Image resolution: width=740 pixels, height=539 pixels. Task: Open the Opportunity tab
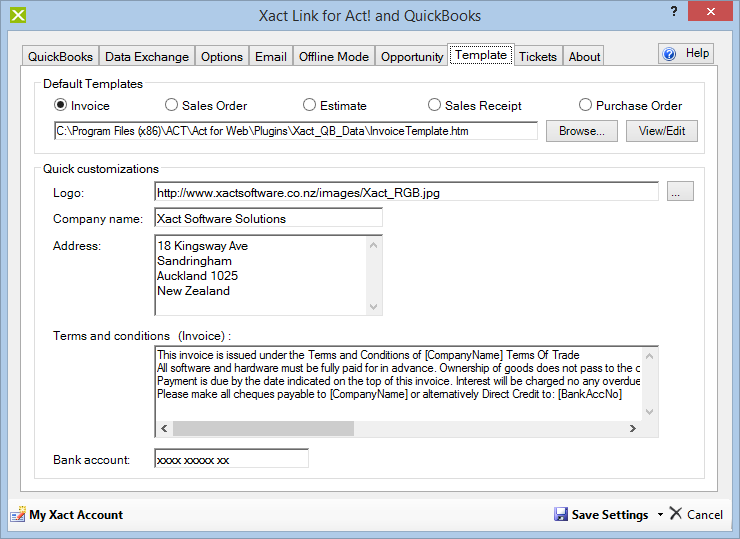(412, 56)
